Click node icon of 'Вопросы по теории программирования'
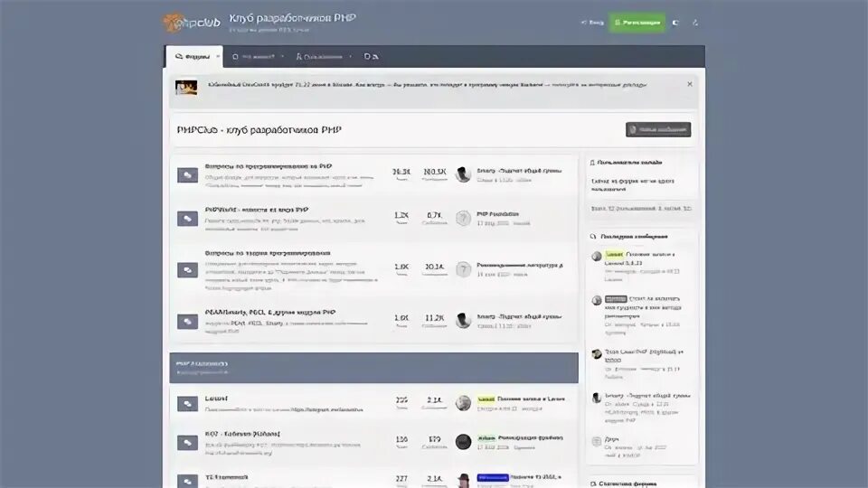 [x=188, y=270]
